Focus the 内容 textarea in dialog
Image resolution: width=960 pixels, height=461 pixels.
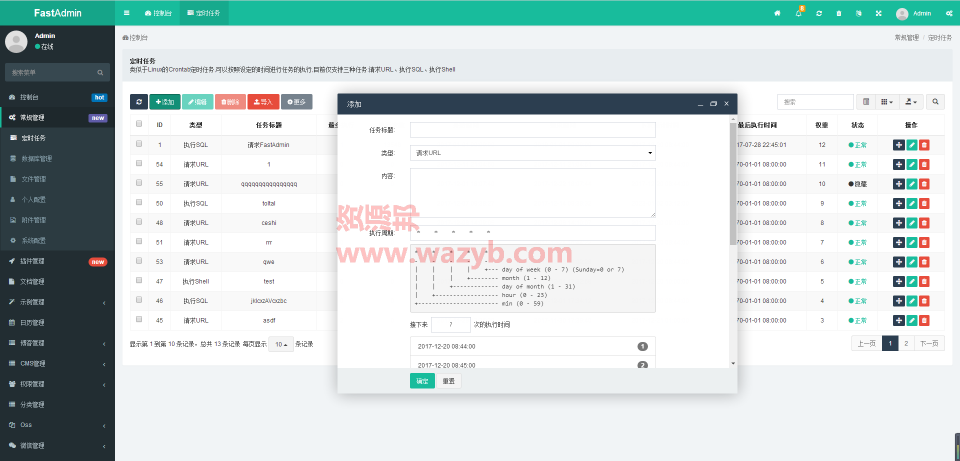click(x=533, y=193)
